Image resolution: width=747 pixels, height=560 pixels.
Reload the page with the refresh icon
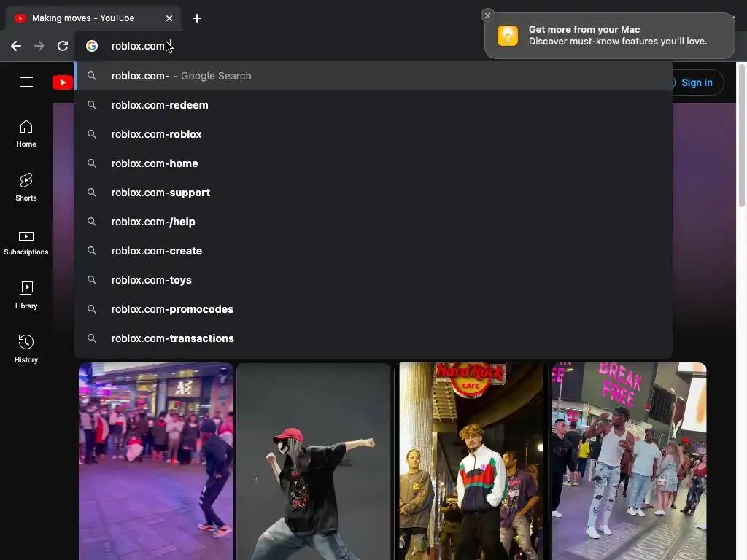(x=63, y=46)
